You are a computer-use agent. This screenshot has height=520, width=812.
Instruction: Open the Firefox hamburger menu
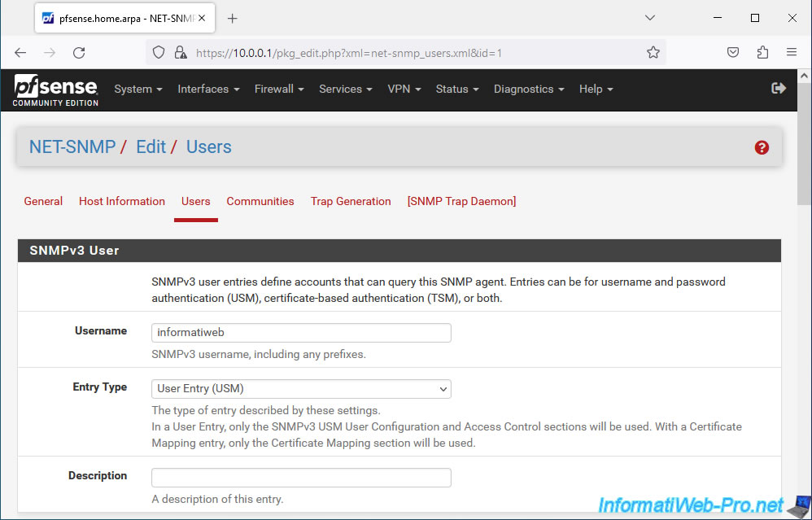tap(792, 52)
